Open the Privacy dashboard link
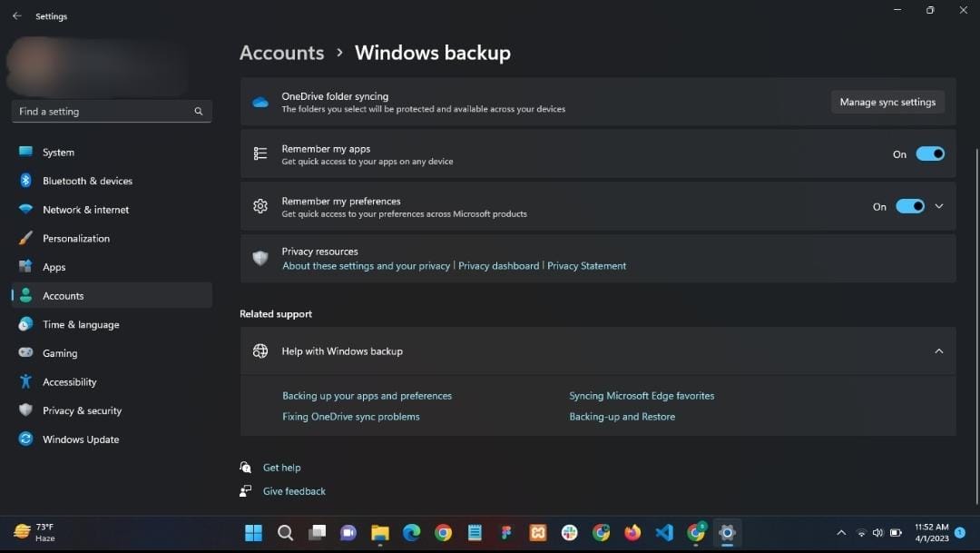The image size is (980, 553). click(498, 266)
